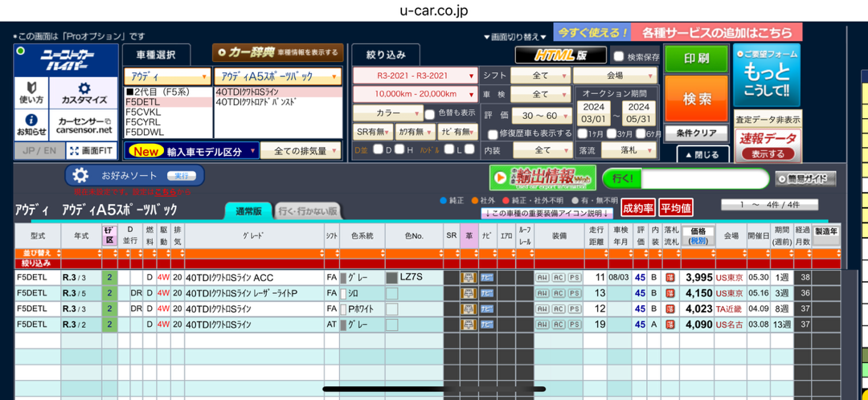Expand the R3-2021 - R3-2021 year dropdown
868x400 pixels.
(416, 76)
